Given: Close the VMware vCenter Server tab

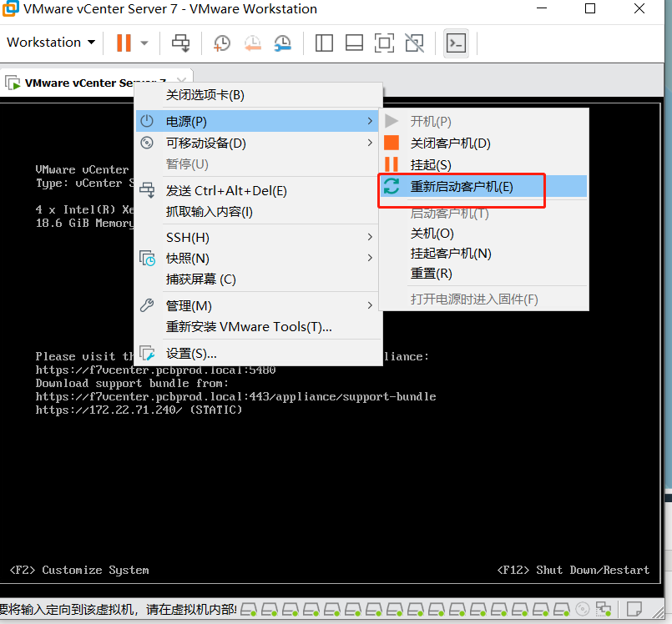Looking at the screenshot, I should coord(182,79).
